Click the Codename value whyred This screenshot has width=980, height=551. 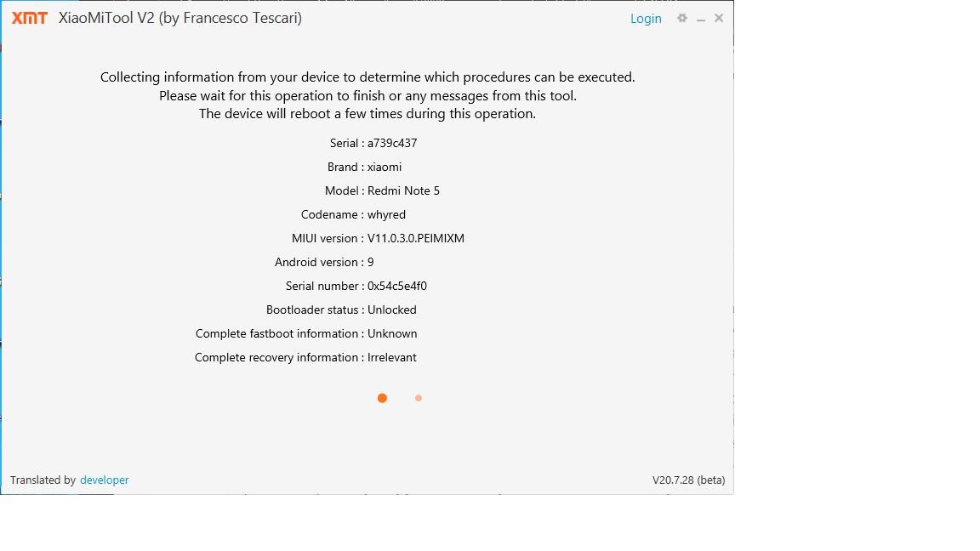[x=386, y=214]
